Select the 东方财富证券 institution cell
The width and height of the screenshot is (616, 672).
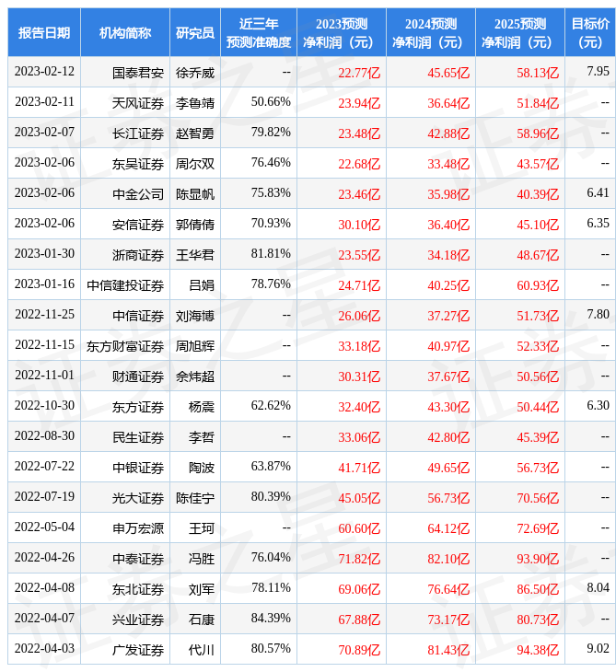pyautogui.click(x=125, y=346)
